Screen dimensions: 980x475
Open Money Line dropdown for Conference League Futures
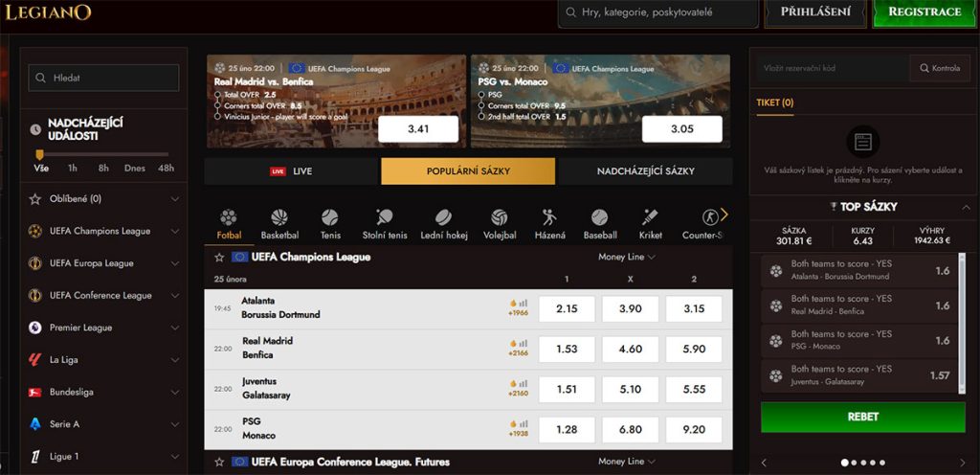[x=627, y=462]
